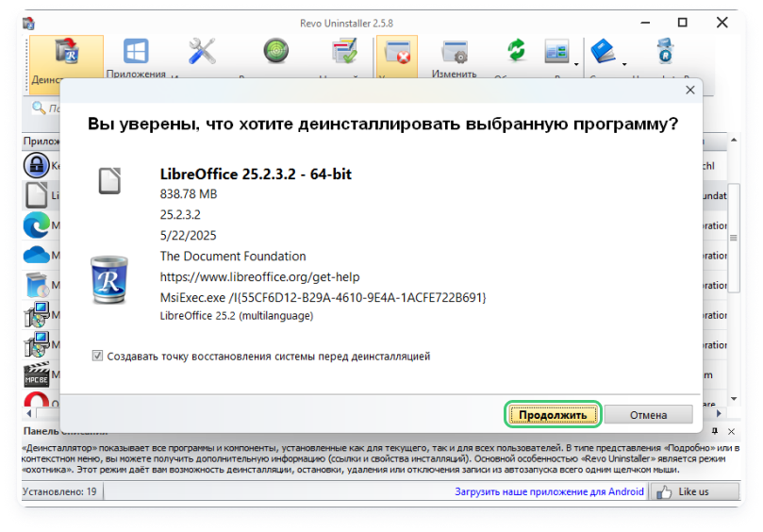Click the list scrollbar down arrow
Image resolution: width=763 pixels, height=532 pixels.
[x=734, y=399]
